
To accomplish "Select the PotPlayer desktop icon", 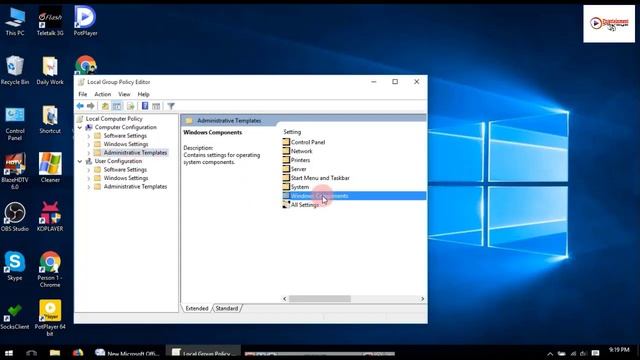I will (85, 21).
